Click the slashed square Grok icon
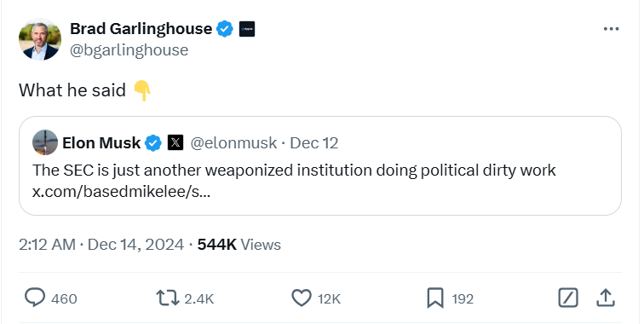644x324 pixels. tap(568, 298)
